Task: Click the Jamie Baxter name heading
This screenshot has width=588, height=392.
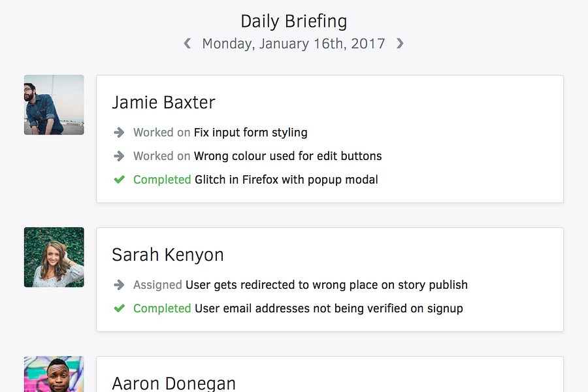Action: [x=163, y=103]
